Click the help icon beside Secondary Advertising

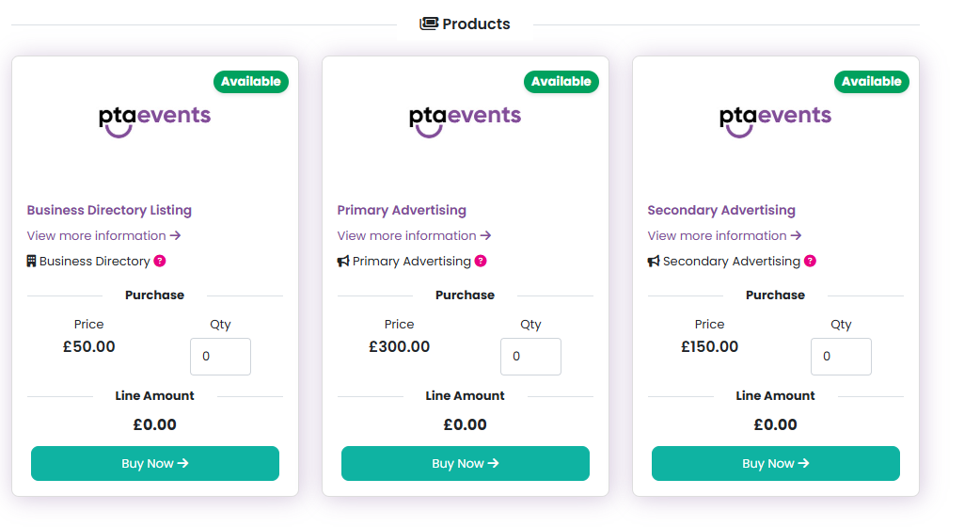810,261
